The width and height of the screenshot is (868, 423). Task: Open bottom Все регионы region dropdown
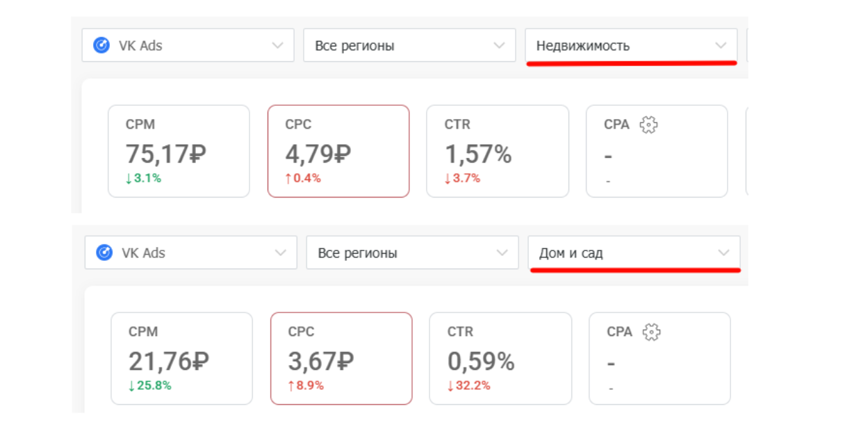click(412, 253)
